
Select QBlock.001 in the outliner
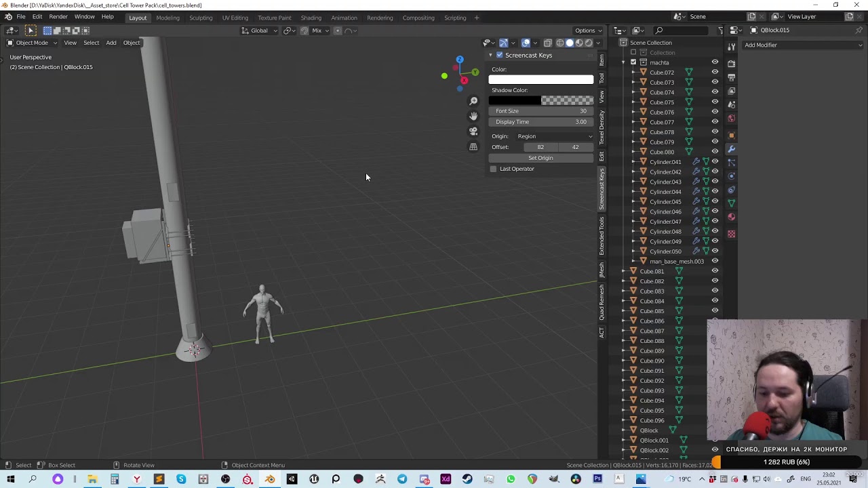[x=654, y=441]
